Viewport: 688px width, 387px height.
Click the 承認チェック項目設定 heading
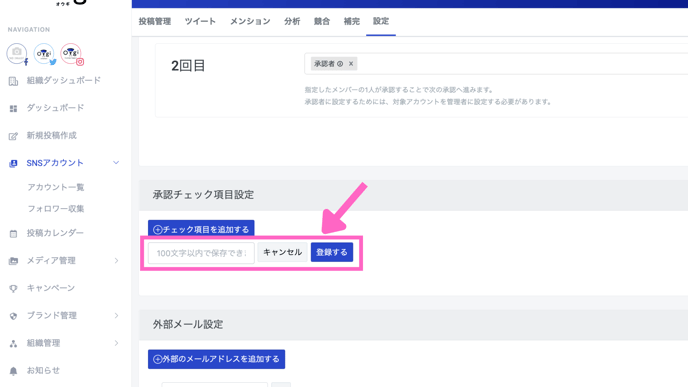pos(203,195)
